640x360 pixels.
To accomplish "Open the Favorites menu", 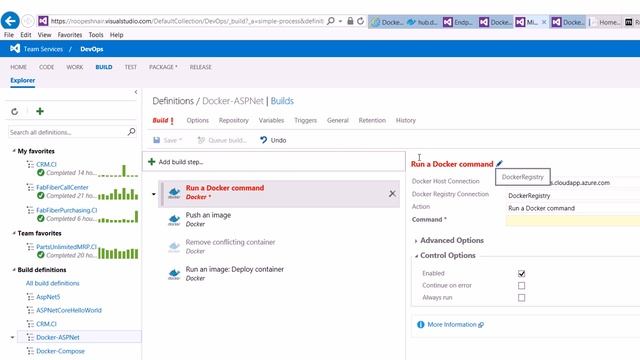I will 70,35.
